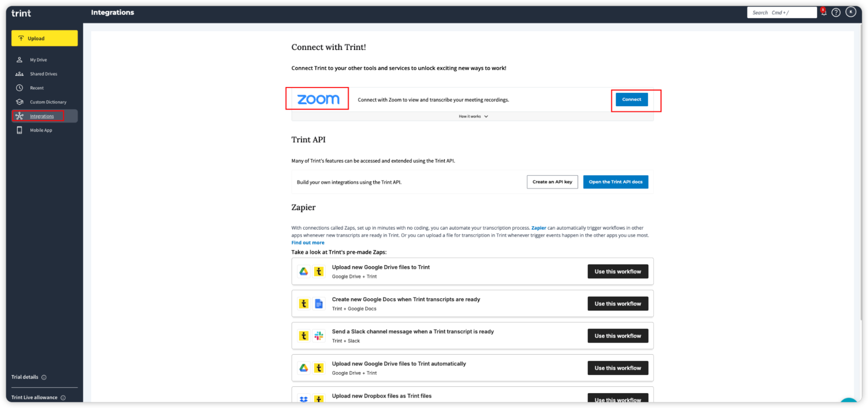Click the 'Trial details' label

click(25, 377)
